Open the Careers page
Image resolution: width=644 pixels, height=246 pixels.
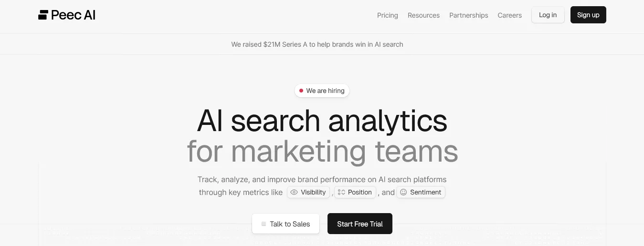click(x=509, y=15)
